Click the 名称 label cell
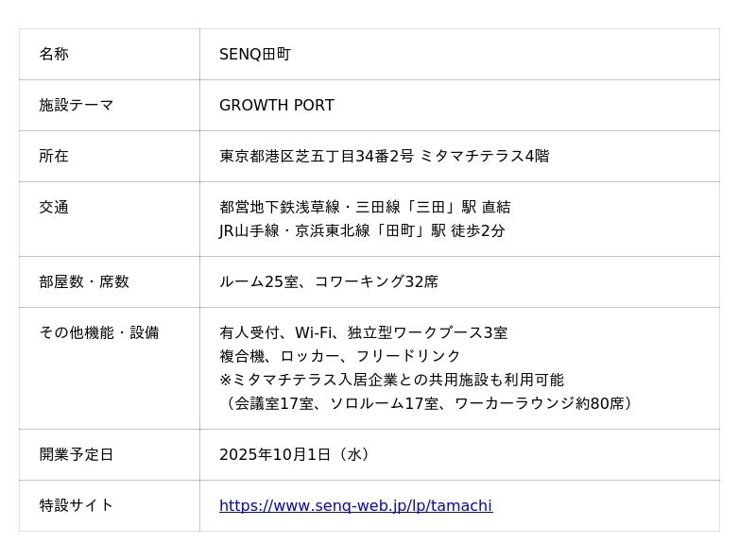 pos(54,54)
